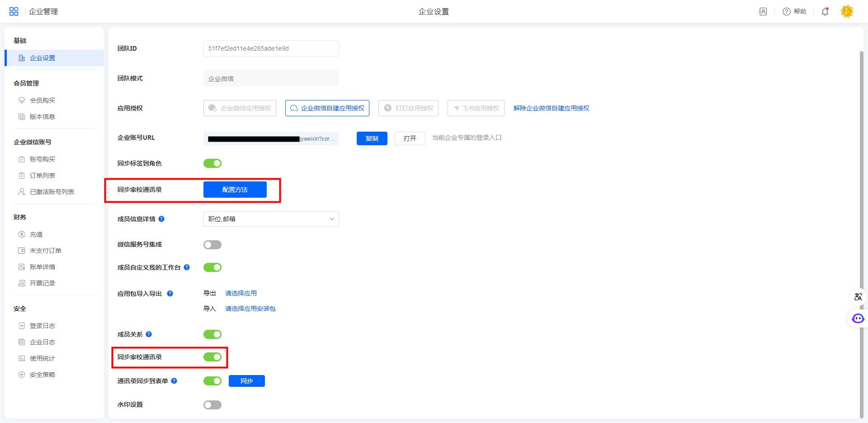Go to 会员购买 in sidebar
868x423 pixels.
42,100
